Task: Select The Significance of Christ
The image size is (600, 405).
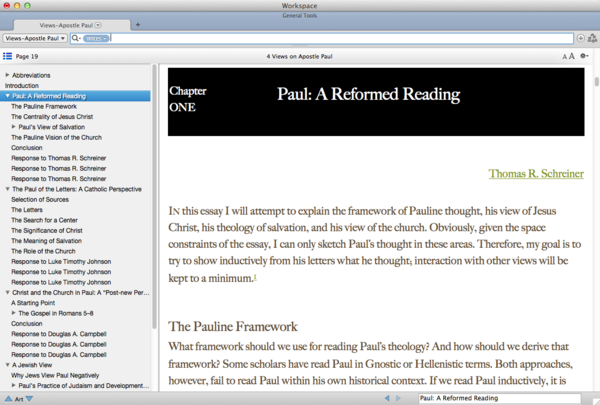Action: (x=47, y=230)
